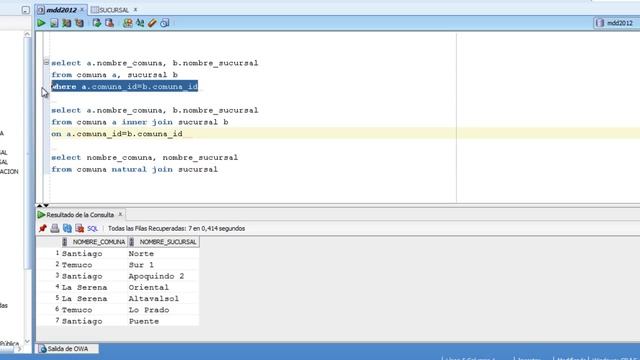Viewport: 640px width, 360px height.
Task: Run the statement with green play icon
Action: [41, 23]
